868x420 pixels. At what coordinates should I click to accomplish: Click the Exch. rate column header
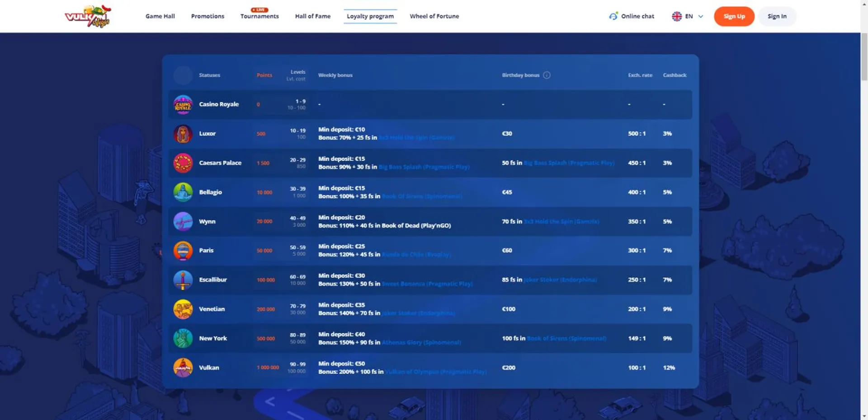pos(640,75)
